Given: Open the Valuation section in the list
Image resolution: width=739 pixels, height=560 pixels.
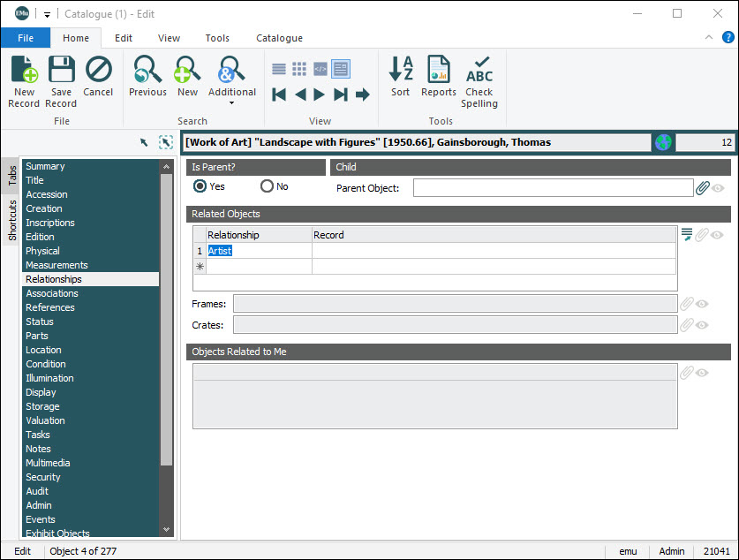Looking at the screenshot, I should click(x=45, y=420).
